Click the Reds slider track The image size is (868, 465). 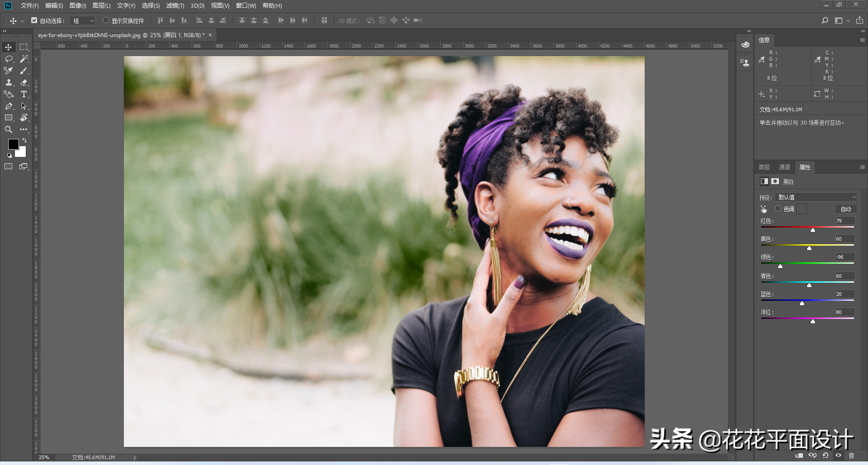pyautogui.click(x=807, y=227)
